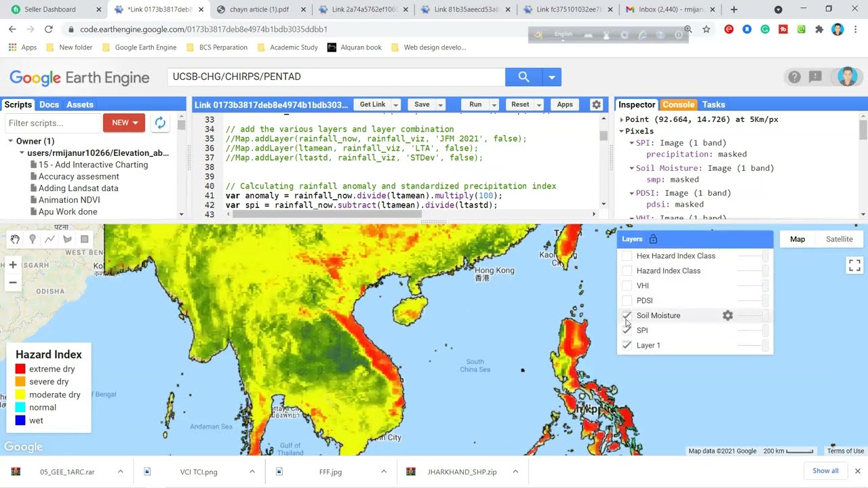868x488 pixels.
Task: Click the Filter scripts input field
Action: (x=53, y=123)
